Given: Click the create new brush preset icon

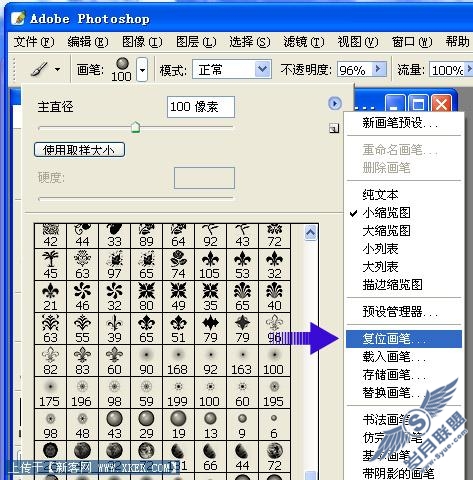Looking at the screenshot, I should coord(334,128).
